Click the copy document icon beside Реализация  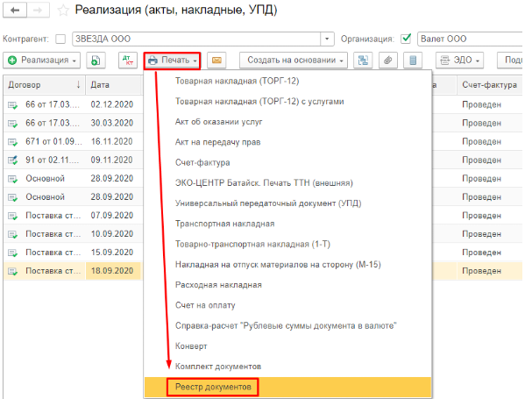click(x=96, y=61)
